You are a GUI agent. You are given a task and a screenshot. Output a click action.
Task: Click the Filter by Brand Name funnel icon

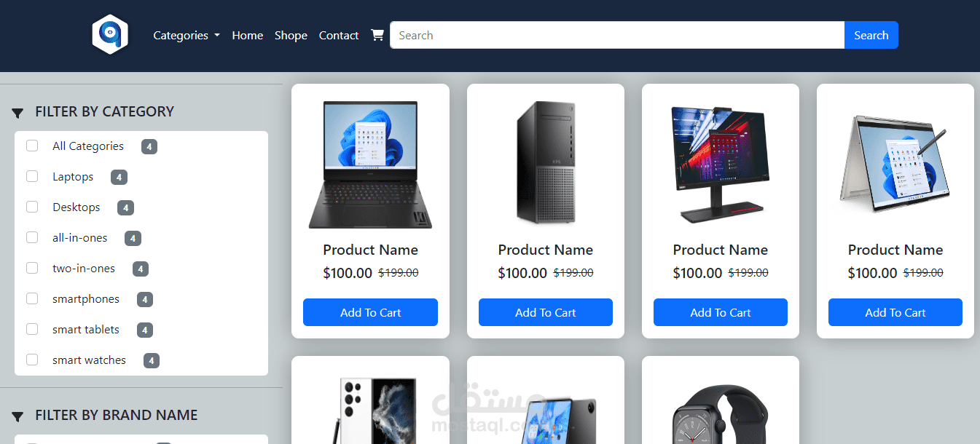17,416
